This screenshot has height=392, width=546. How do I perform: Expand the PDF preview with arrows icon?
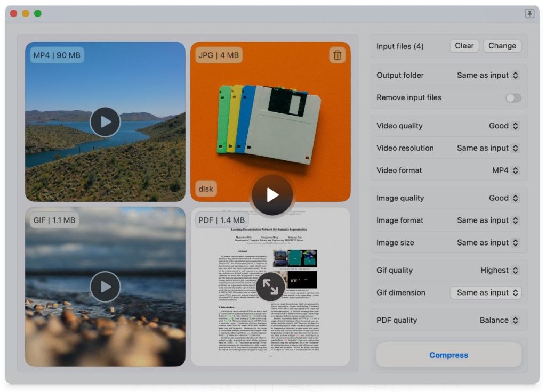[x=271, y=288]
